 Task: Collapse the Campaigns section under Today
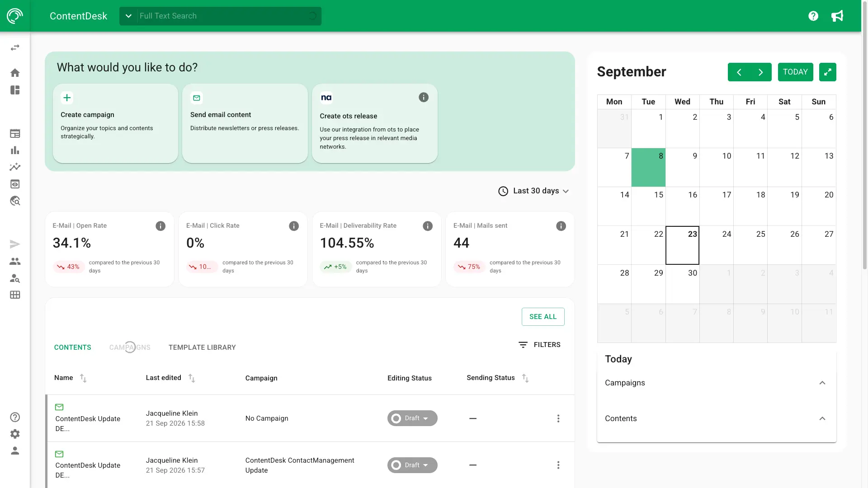tap(822, 383)
